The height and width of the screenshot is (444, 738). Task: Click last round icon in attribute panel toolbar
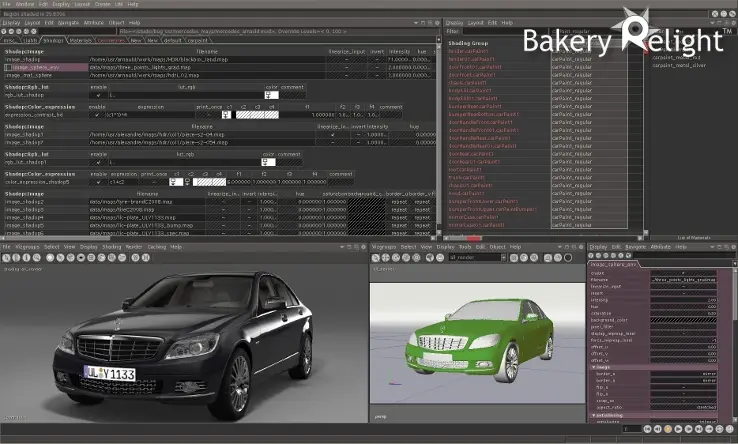[628, 256]
